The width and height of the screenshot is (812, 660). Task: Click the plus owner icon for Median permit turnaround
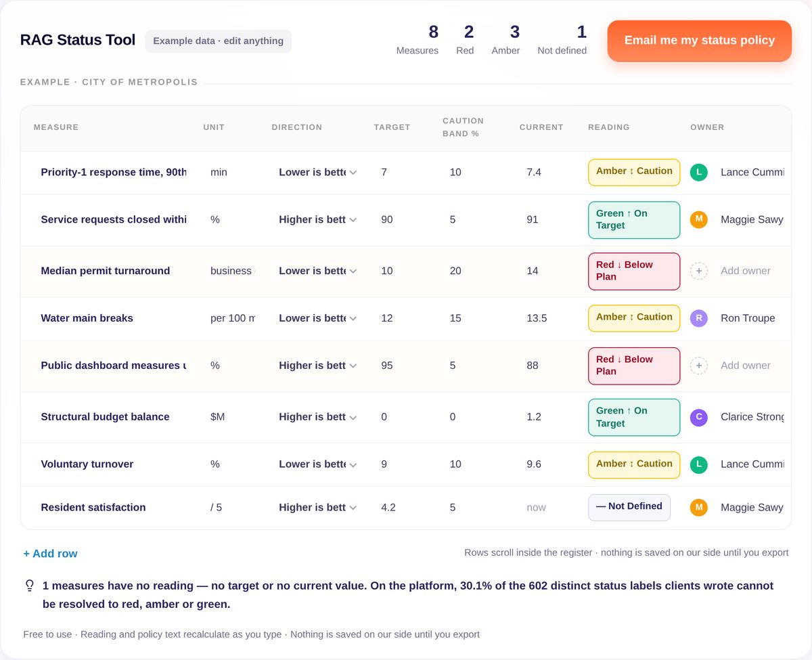point(699,271)
